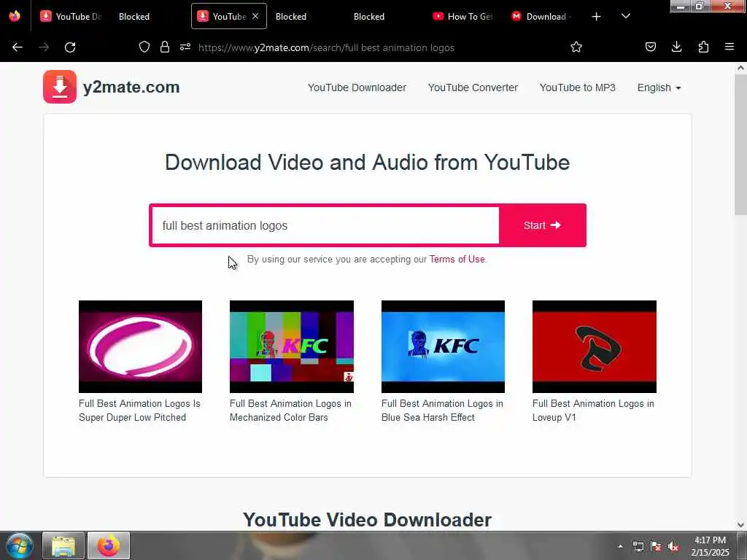747x560 pixels.
Task: Open a new browser tab
Action: [596, 17]
